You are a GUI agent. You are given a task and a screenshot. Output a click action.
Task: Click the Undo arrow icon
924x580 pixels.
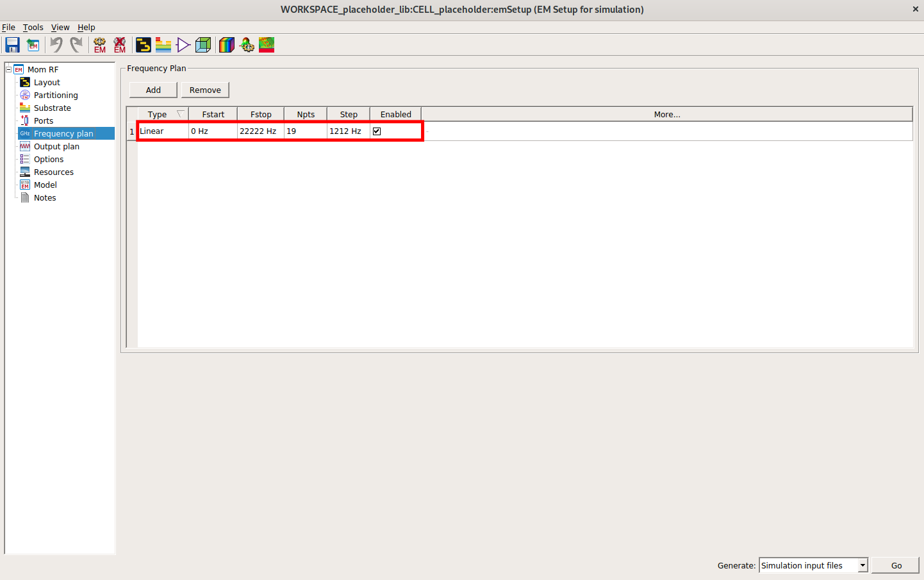(x=56, y=45)
